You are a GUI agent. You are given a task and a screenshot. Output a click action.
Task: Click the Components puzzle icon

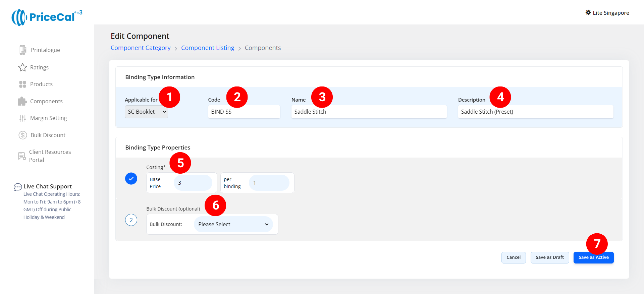click(x=22, y=101)
